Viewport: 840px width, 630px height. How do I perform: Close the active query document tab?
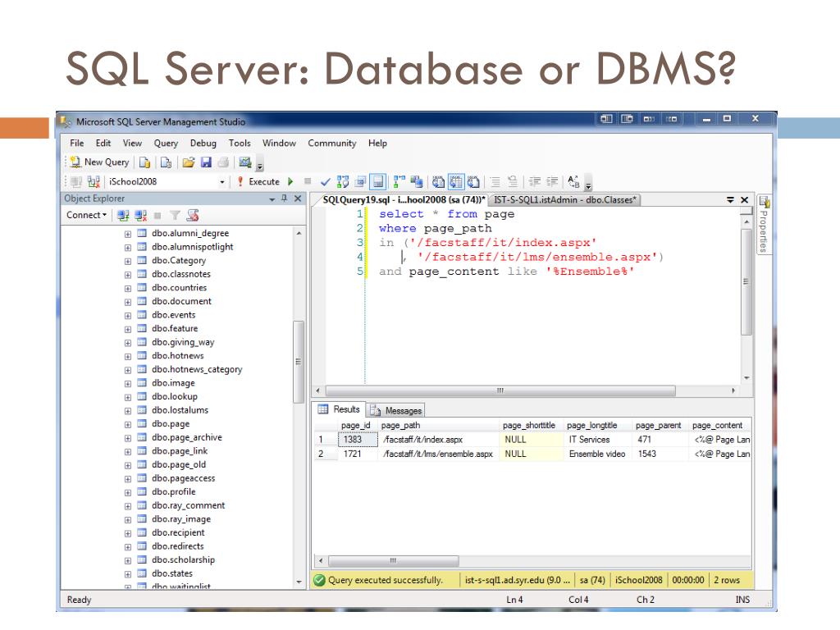click(x=744, y=200)
